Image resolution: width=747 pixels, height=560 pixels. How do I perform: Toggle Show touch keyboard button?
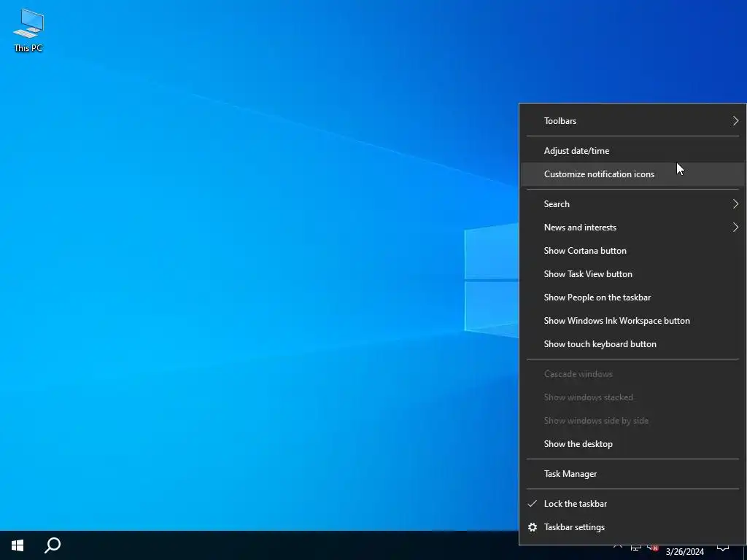pyautogui.click(x=632, y=344)
